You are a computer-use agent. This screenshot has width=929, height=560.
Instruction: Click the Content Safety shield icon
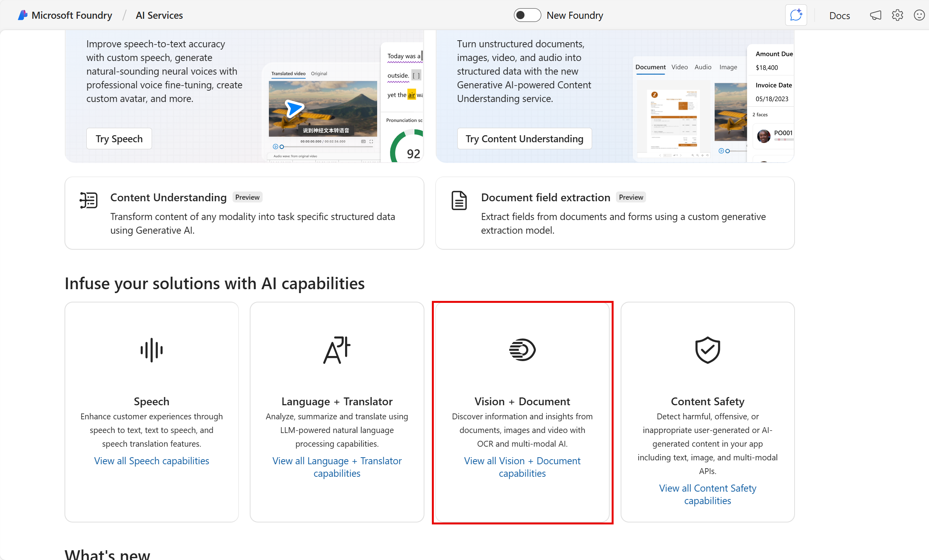click(x=707, y=350)
